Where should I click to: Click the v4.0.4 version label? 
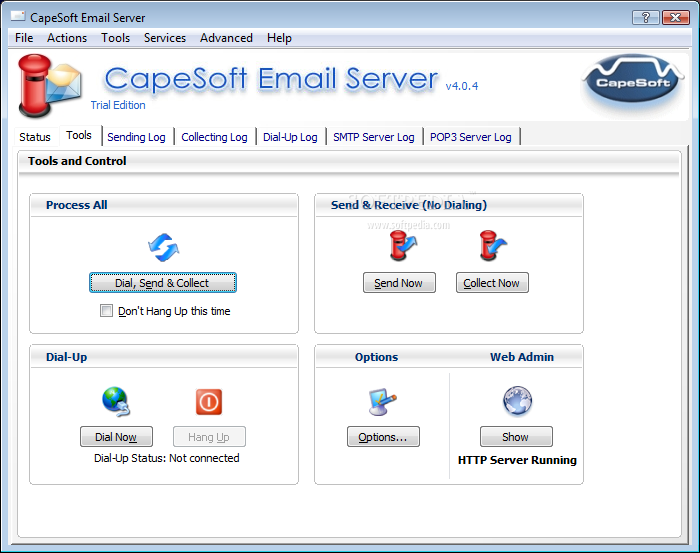(x=462, y=86)
